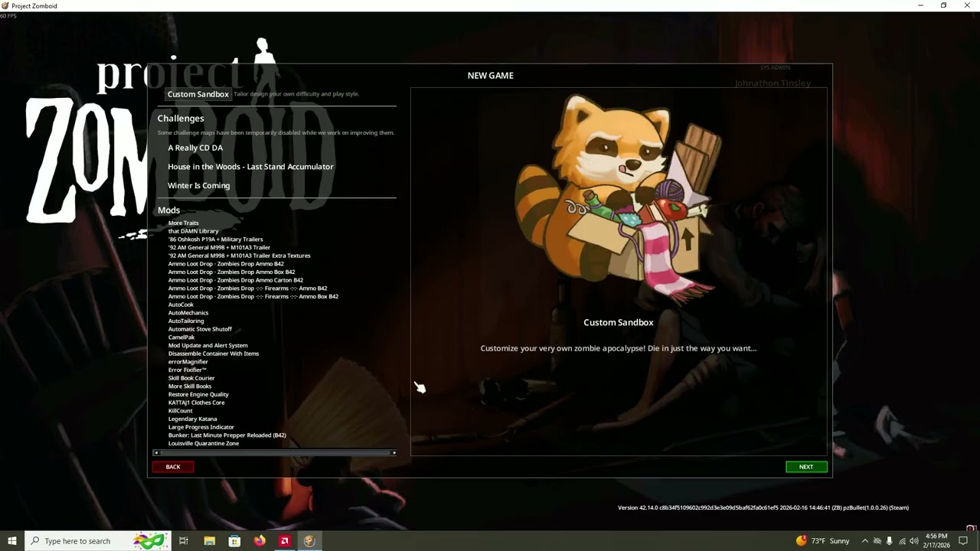The image size is (980, 551).
Task: Select that DAMN Library mod entry
Action: pyautogui.click(x=193, y=231)
